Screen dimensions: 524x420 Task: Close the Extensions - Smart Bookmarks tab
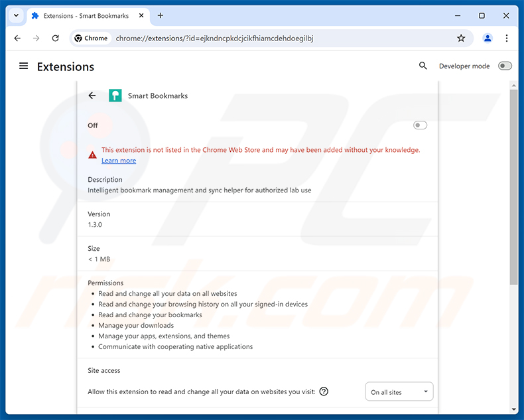coord(141,15)
